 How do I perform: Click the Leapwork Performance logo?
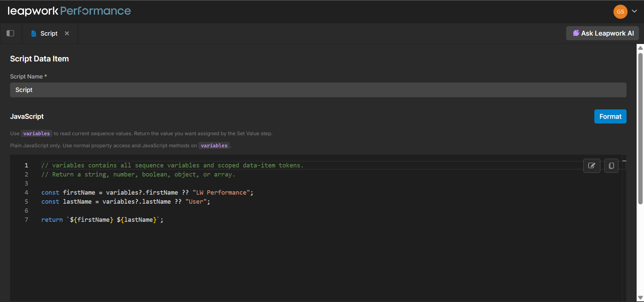click(69, 11)
